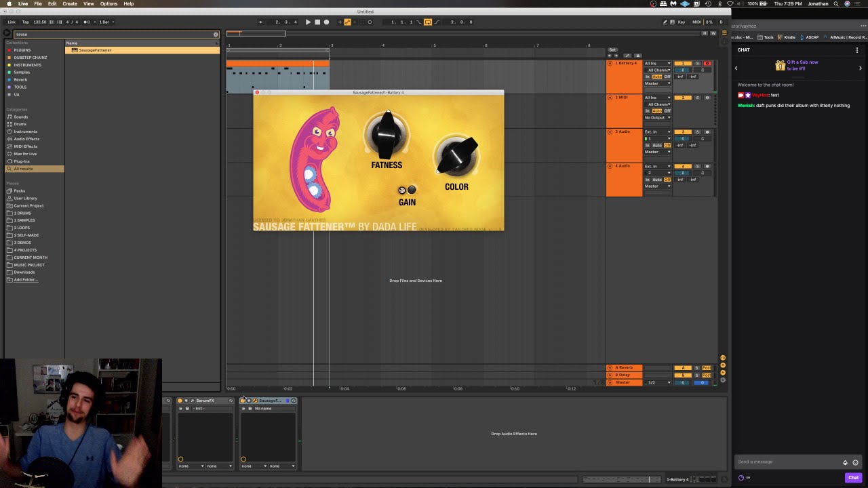868x488 pixels.
Task: Toggle the SerumFX device activator
Action: tap(180, 401)
